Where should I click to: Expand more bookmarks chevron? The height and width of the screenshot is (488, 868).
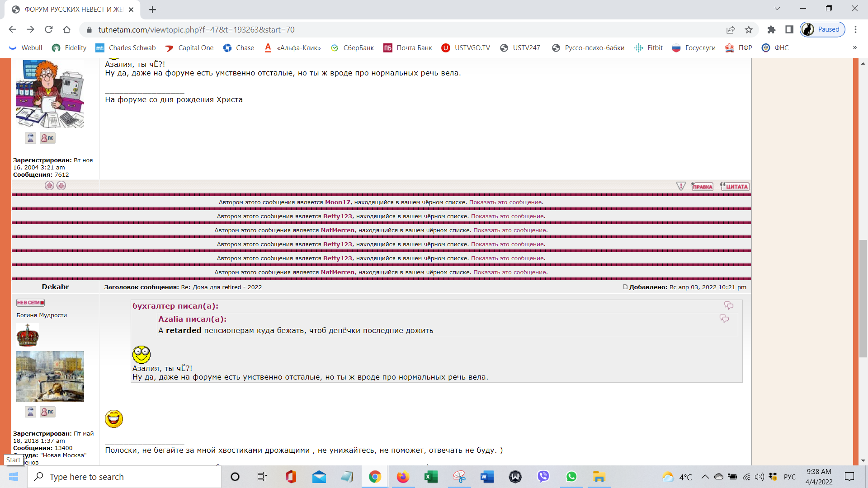pos(854,48)
